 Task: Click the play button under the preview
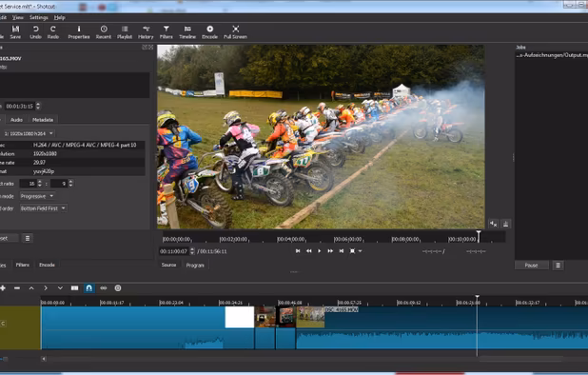coord(320,251)
